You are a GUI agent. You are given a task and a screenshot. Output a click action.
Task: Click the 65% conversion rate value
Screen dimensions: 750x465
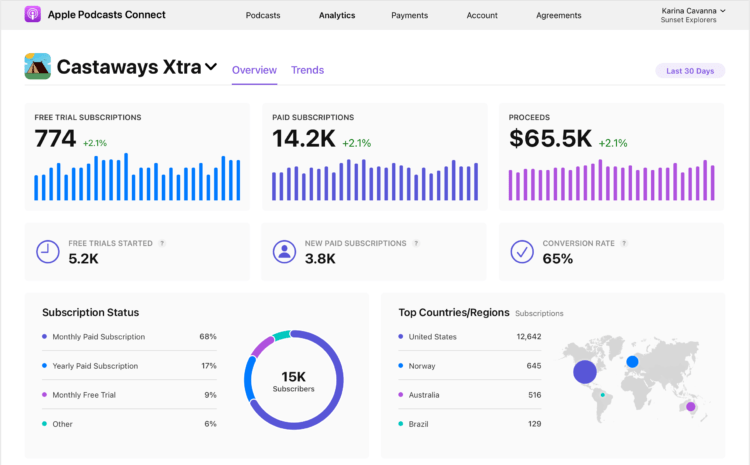click(557, 259)
